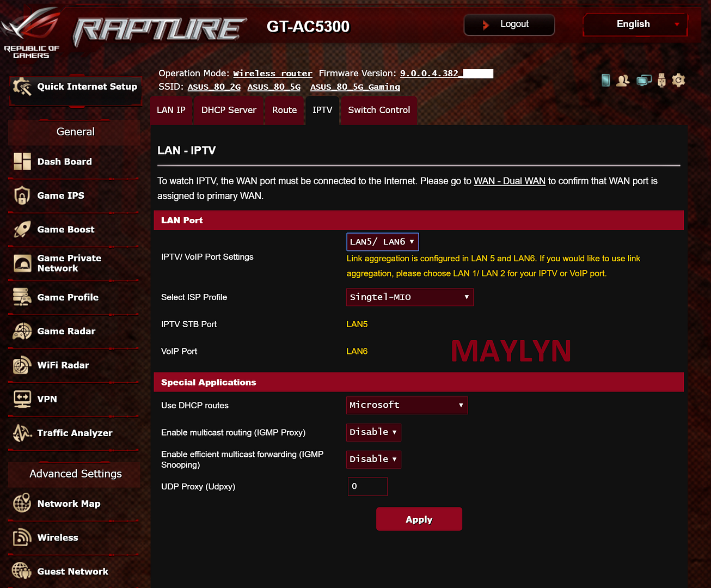Click the USB status icon in header
The height and width of the screenshot is (588, 711).
(x=661, y=81)
